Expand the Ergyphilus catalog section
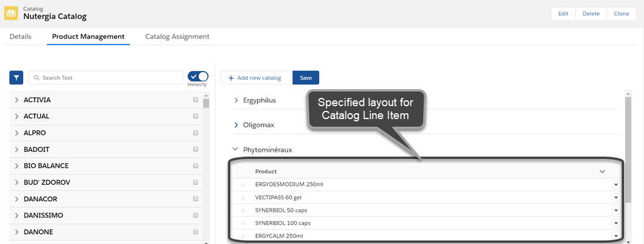The height and width of the screenshot is (244, 644). (236, 100)
